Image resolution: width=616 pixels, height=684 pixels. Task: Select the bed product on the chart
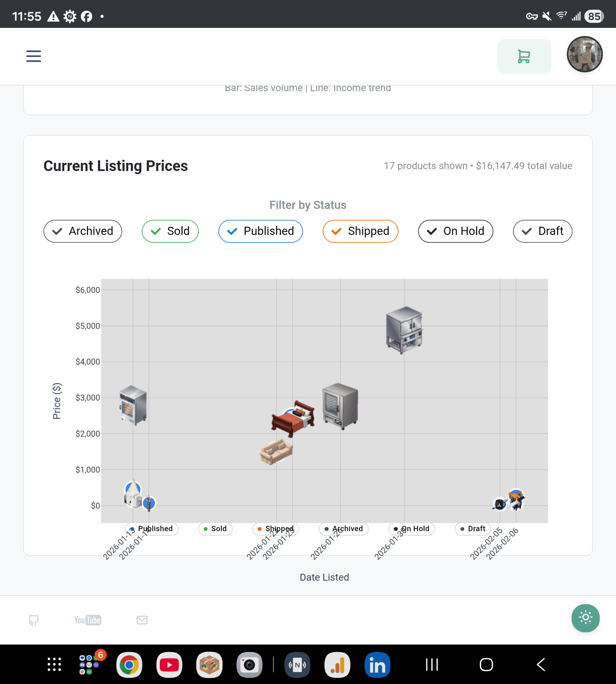[293, 418]
